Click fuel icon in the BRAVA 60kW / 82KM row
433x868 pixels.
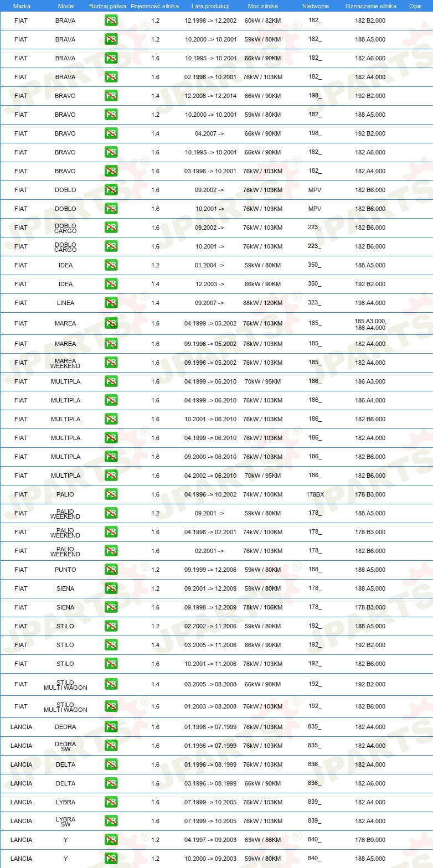pyautogui.click(x=111, y=20)
